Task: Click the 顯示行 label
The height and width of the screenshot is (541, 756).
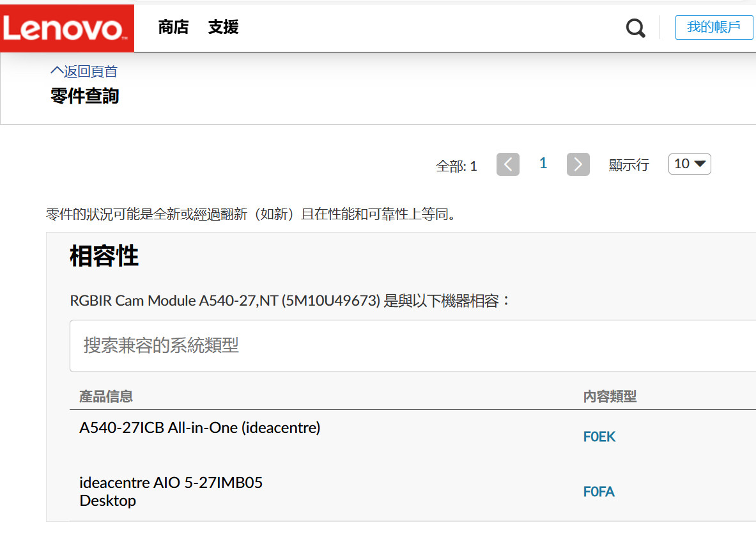Action: click(x=629, y=165)
